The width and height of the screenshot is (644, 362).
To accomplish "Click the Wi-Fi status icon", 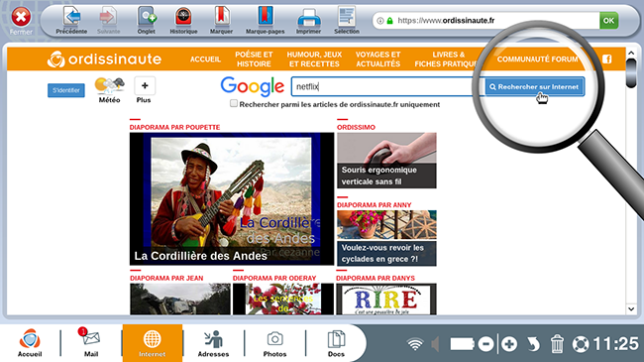I will pyautogui.click(x=415, y=343).
